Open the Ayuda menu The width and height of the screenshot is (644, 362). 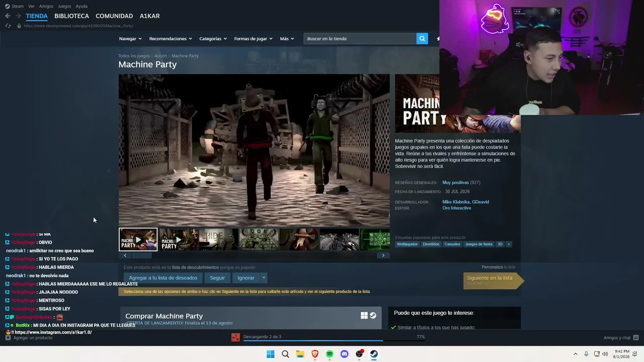pos(82,6)
